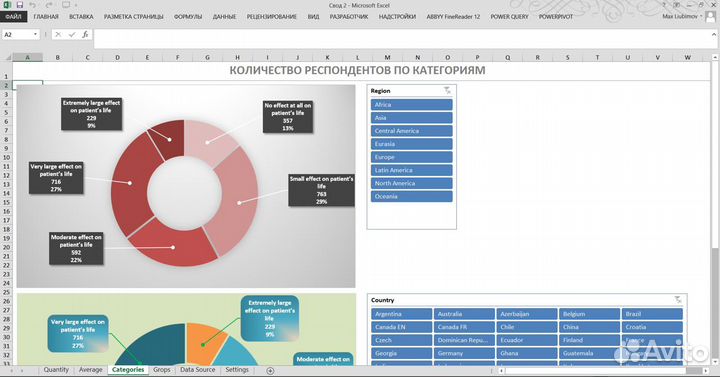The image size is (720, 377).
Task: Switch to ГЛАВНАЯ ribbon tab
Action: coord(46,17)
